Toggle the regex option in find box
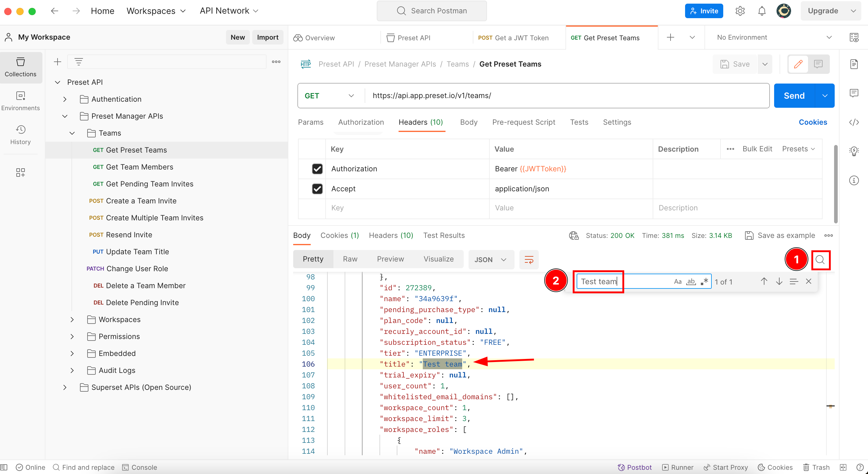 [x=704, y=281]
